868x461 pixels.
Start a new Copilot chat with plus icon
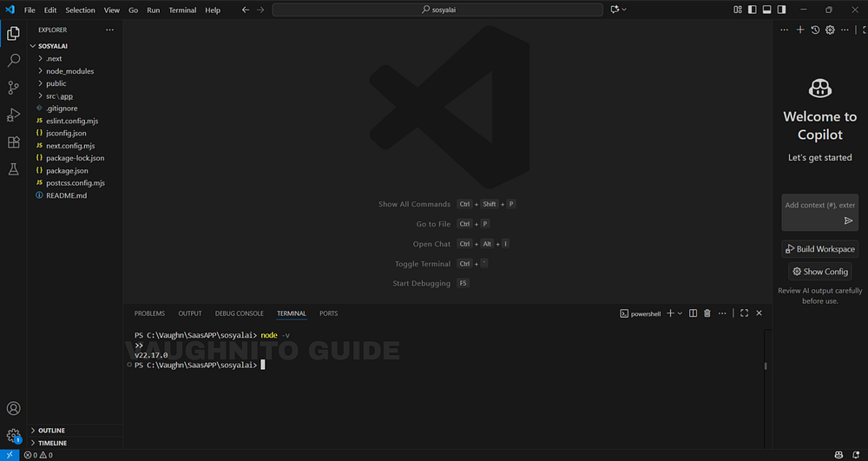click(x=800, y=30)
